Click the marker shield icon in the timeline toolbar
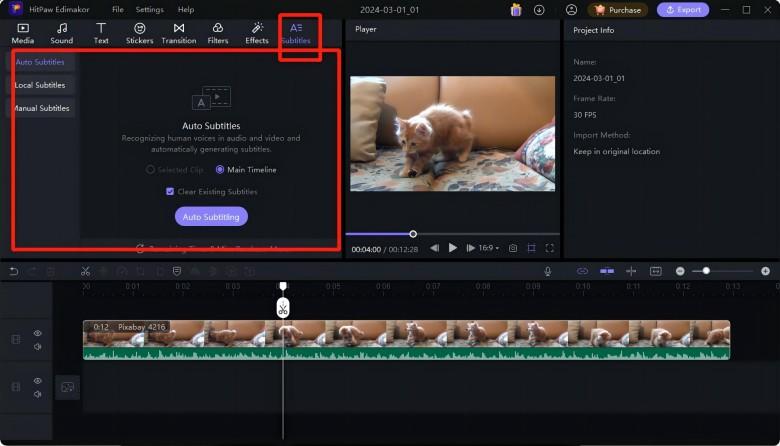This screenshot has height=446, width=780. click(177, 271)
